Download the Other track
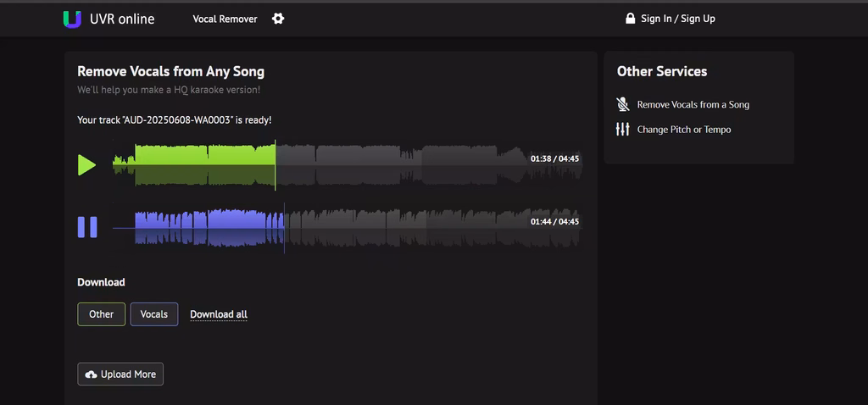The height and width of the screenshot is (405, 868). (x=102, y=314)
